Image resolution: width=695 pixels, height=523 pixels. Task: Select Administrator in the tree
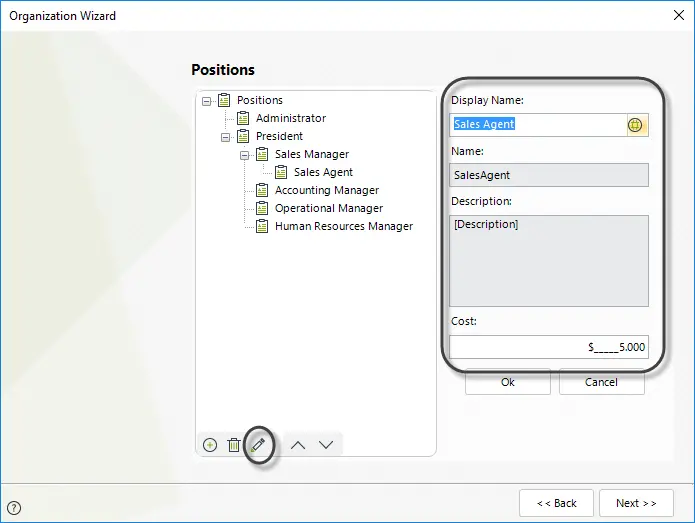291,118
